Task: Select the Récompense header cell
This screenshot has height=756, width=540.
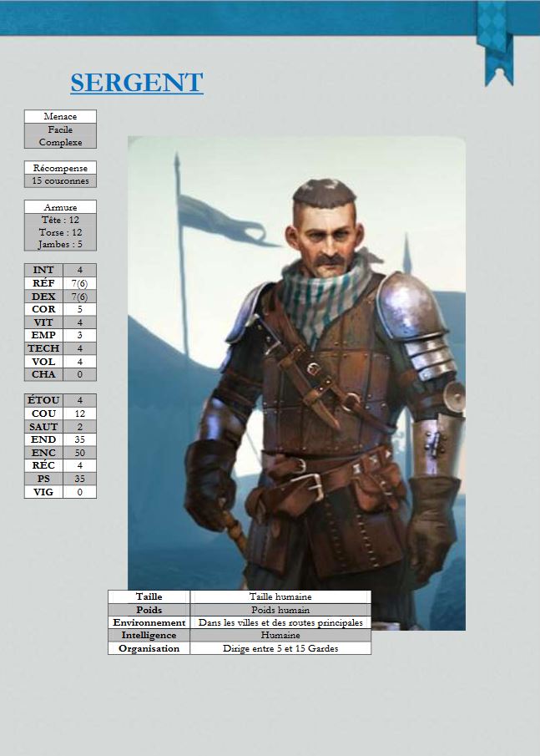Action: pos(60,168)
